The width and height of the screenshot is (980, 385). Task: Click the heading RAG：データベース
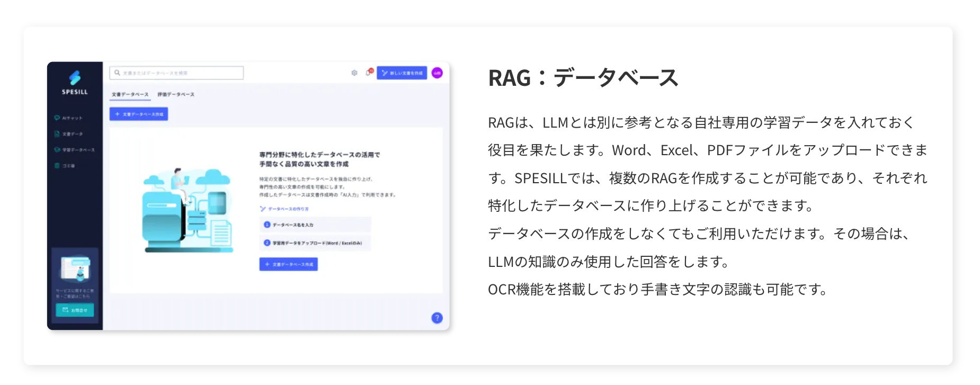point(583,78)
